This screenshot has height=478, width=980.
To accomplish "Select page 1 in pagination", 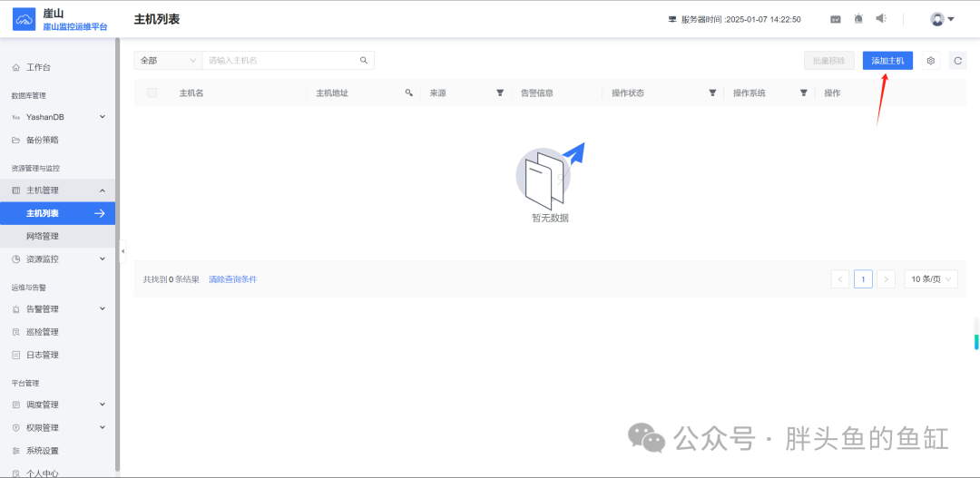I will [x=863, y=279].
